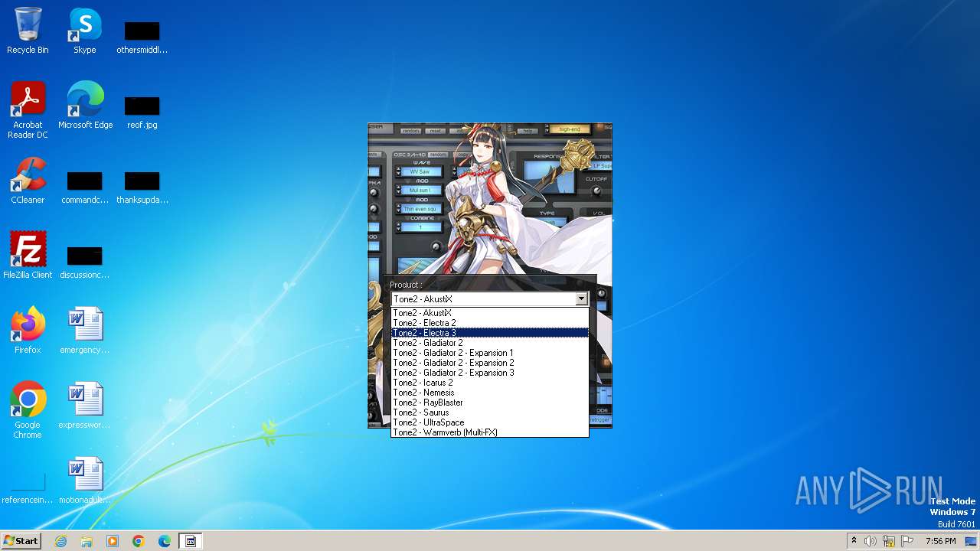980x551 pixels.
Task: Choose Tone2 - Gladiator 2 - Expansion 2
Action: pyautogui.click(x=489, y=363)
